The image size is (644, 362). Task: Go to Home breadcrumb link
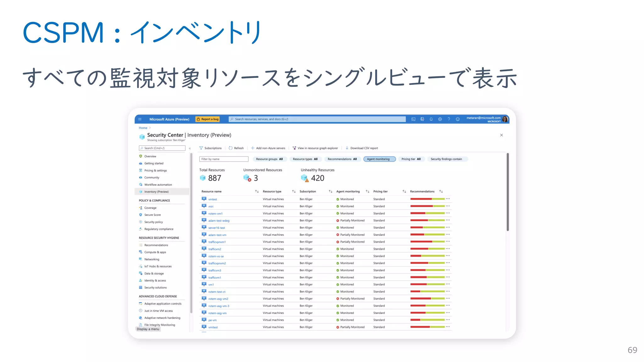click(x=143, y=128)
